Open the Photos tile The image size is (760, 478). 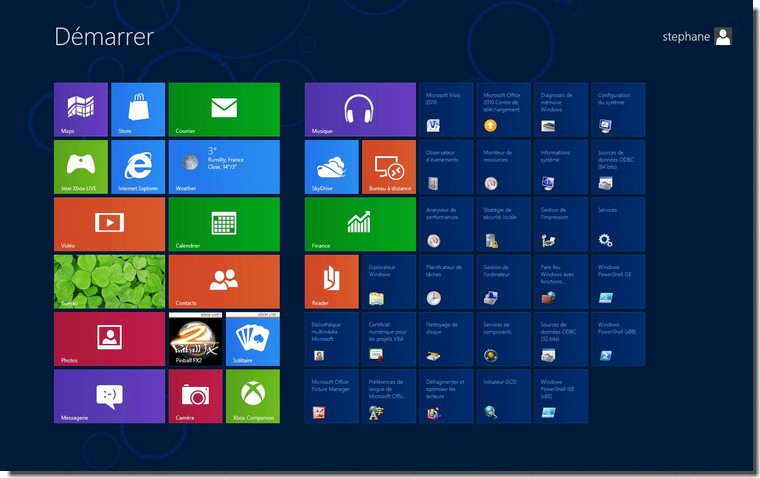click(110, 339)
